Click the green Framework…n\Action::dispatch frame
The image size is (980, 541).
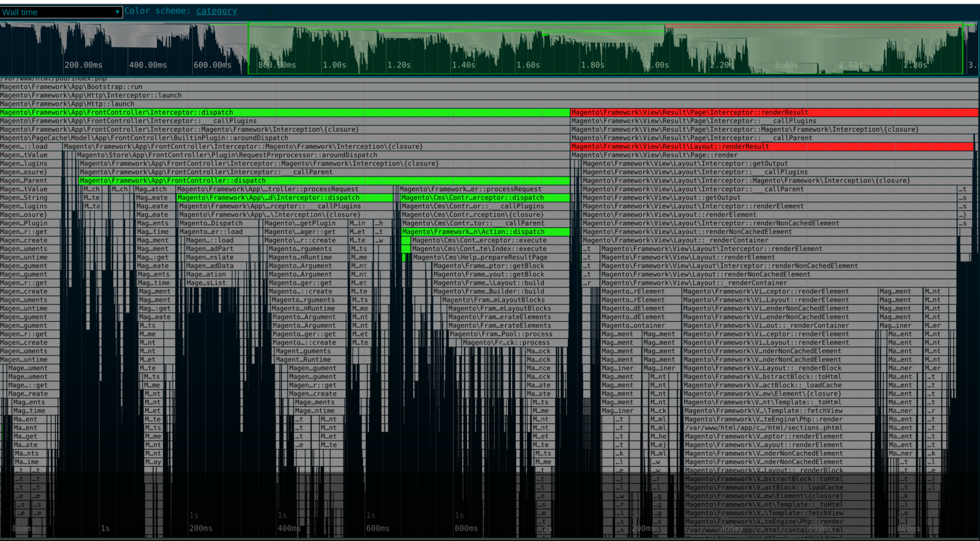(x=486, y=233)
